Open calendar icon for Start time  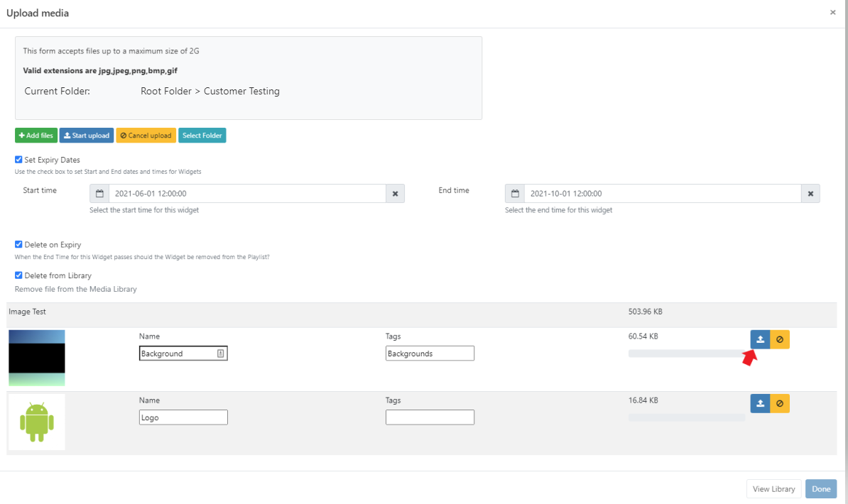(x=99, y=194)
